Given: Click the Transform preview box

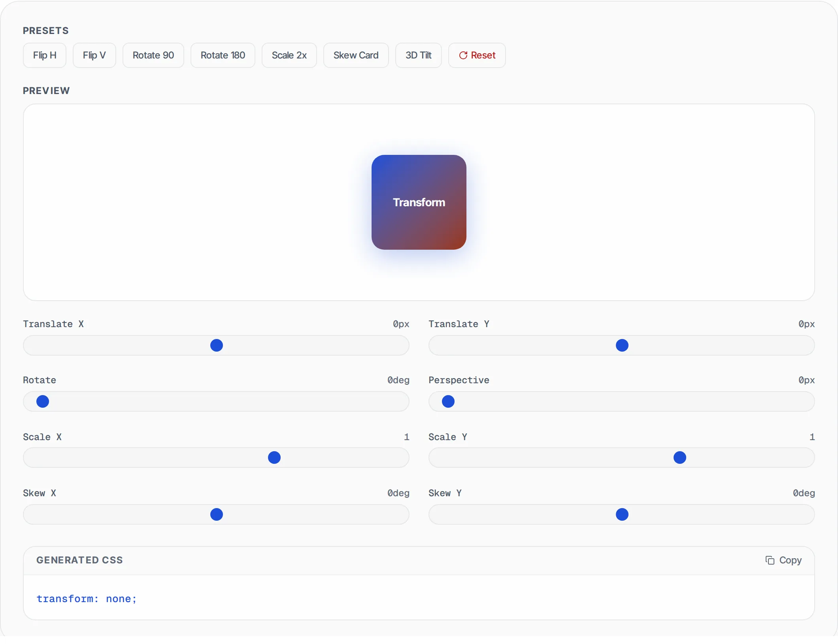Looking at the screenshot, I should point(419,202).
